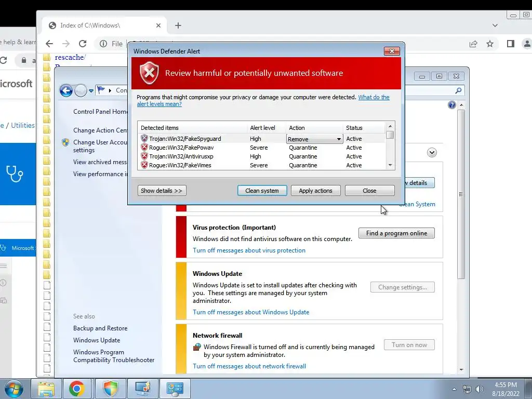Open Control Panel Home link
This screenshot has height=399, width=532.
click(x=100, y=112)
